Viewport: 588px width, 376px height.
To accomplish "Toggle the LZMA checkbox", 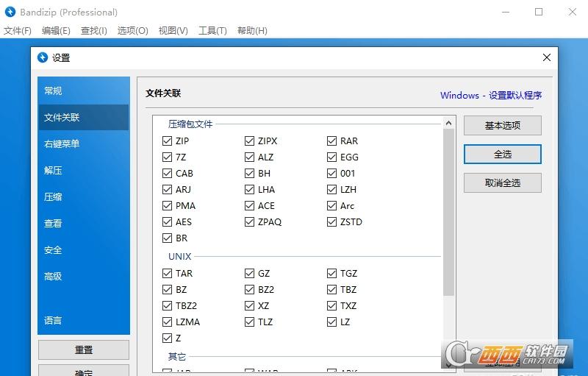I will [167, 322].
